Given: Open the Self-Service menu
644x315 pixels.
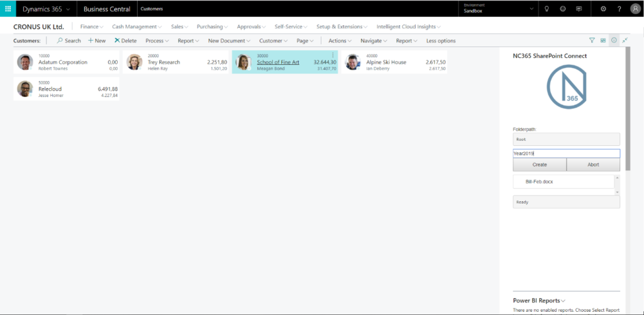Looking at the screenshot, I should (291, 26).
